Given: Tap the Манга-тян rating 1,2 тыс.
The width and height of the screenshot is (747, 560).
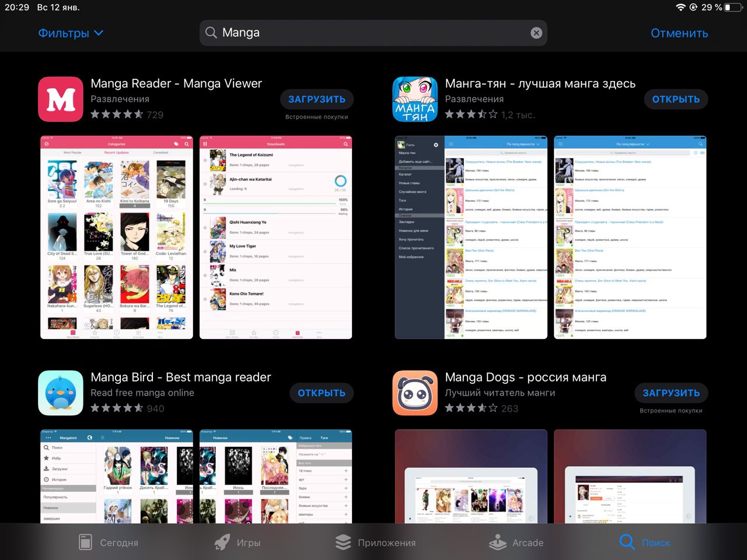Looking at the screenshot, I should 490,114.
